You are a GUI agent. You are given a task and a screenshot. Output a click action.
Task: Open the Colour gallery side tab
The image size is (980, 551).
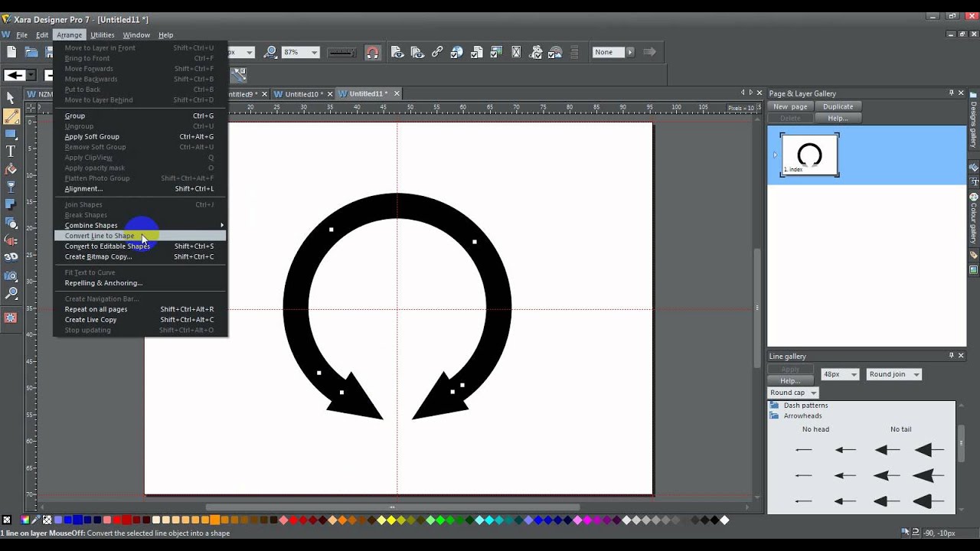tap(974, 217)
